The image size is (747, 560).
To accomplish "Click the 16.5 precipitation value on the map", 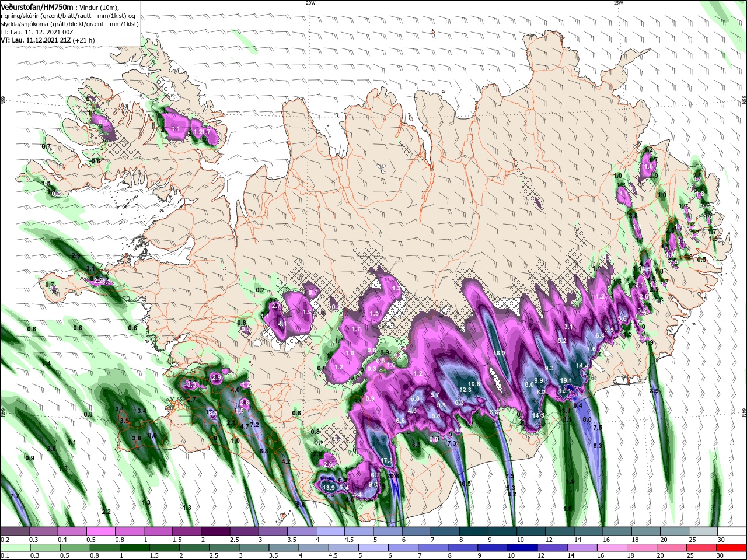I will [499, 353].
